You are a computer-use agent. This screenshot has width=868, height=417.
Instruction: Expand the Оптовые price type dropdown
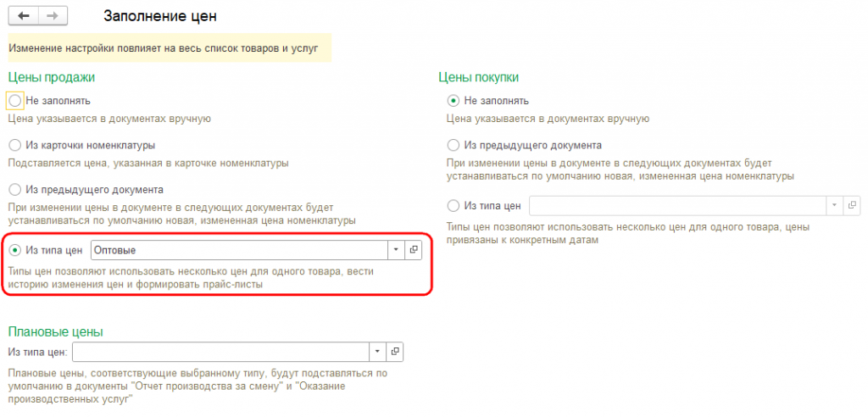click(396, 250)
